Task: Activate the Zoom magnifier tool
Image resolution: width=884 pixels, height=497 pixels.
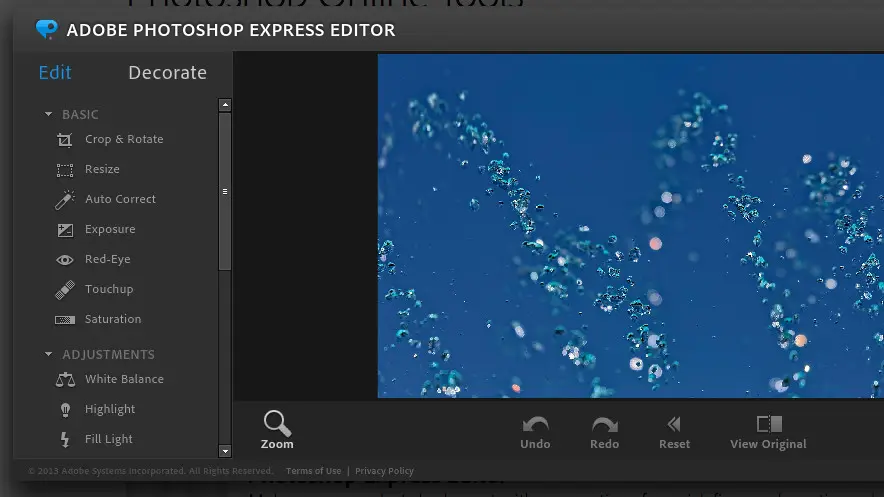Action: tap(277, 430)
